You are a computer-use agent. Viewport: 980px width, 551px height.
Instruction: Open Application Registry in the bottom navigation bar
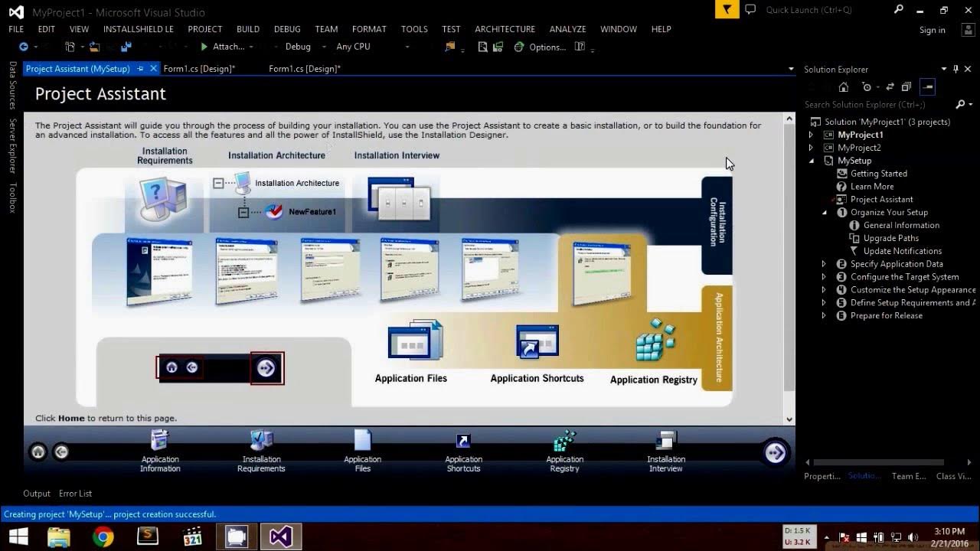tap(564, 452)
